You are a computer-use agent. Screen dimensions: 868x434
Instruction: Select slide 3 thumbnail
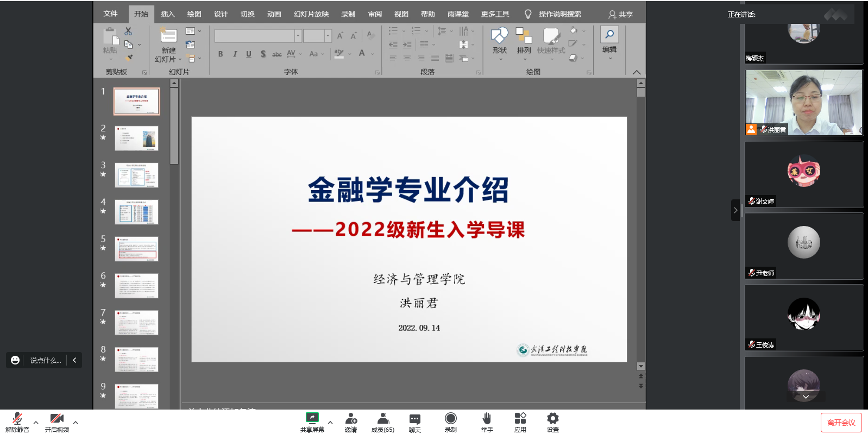tap(136, 175)
